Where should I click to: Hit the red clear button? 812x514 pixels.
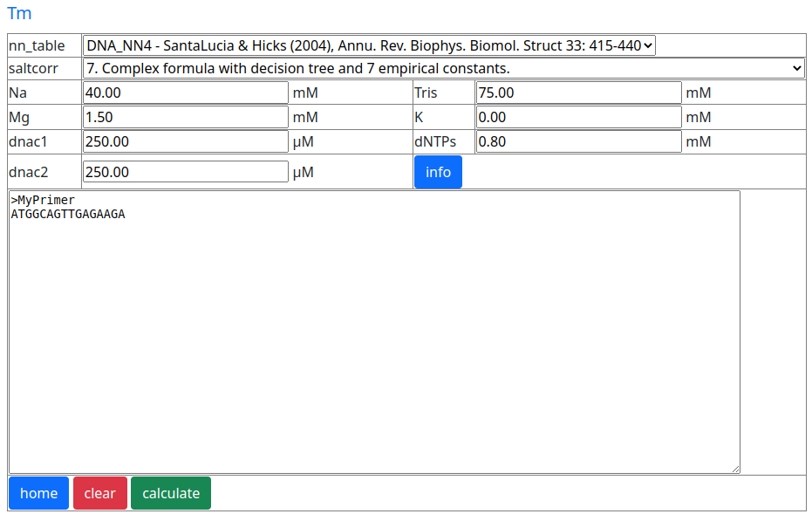pos(100,493)
